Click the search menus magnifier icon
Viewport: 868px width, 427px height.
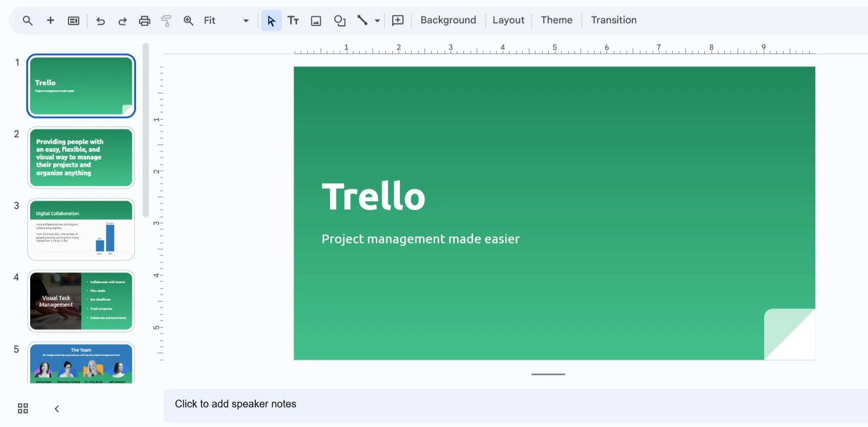point(28,20)
